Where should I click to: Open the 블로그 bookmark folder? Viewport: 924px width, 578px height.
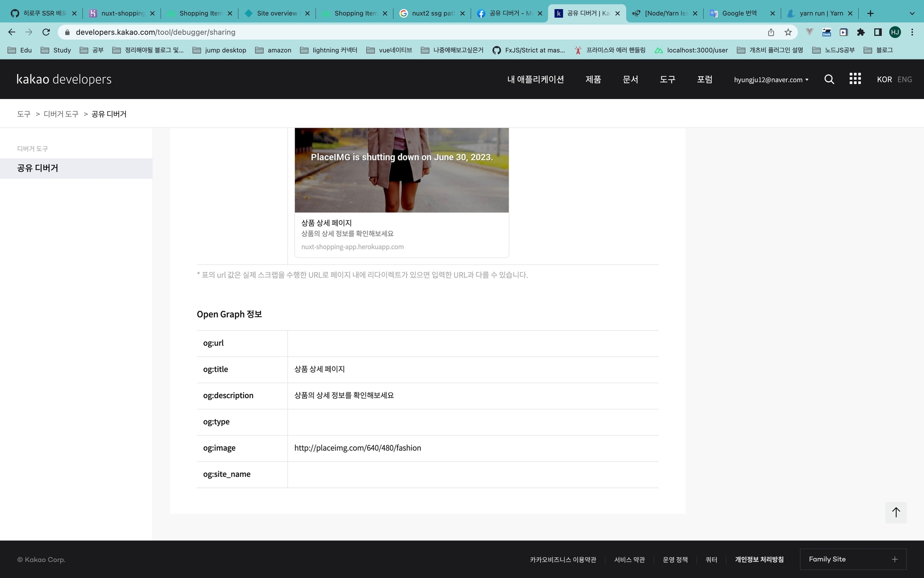(x=878, y=50)
